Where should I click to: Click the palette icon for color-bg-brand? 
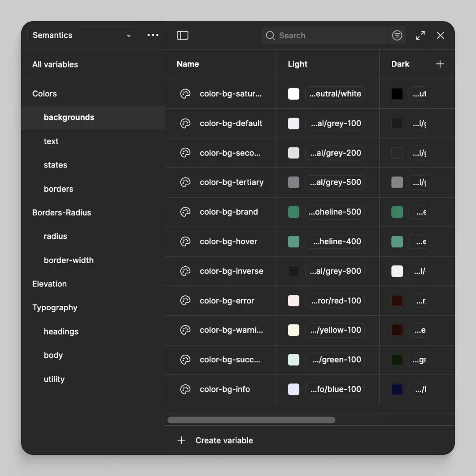[x=185, y=212]
